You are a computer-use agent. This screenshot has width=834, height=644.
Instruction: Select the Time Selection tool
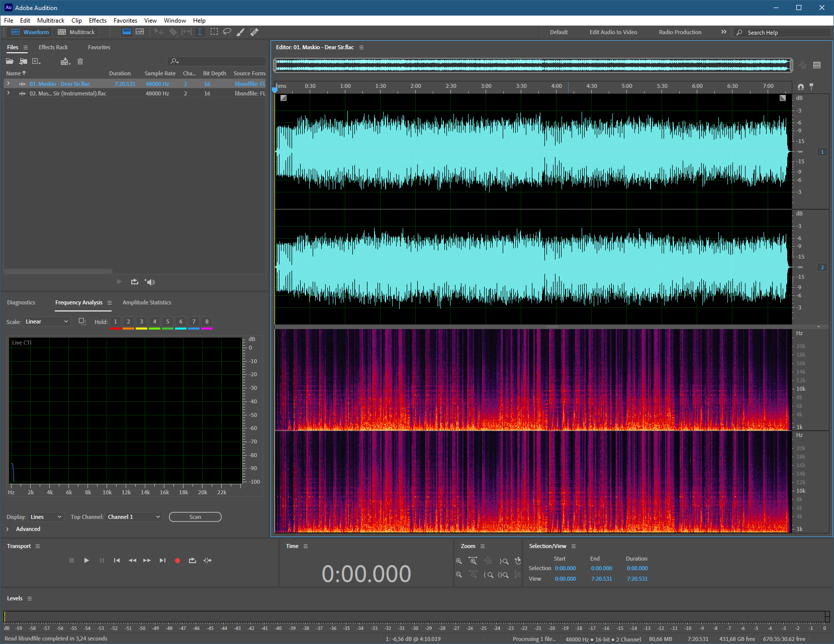(200, 32)
